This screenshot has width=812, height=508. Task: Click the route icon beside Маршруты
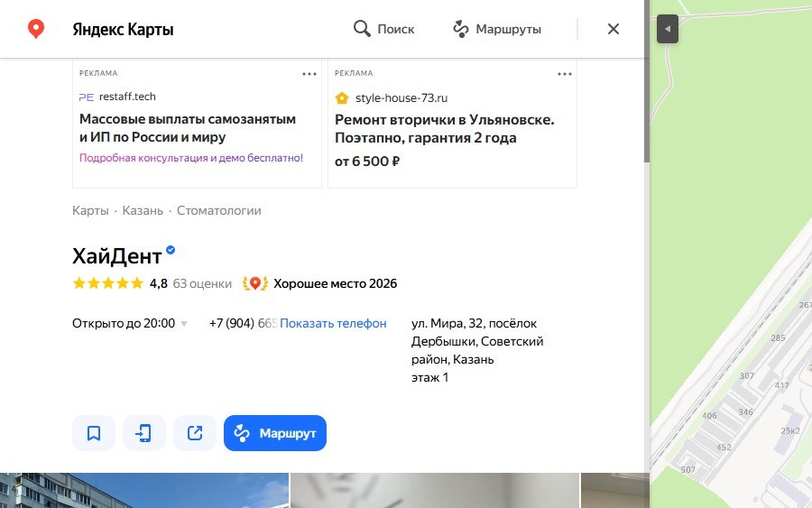[460, 29]
